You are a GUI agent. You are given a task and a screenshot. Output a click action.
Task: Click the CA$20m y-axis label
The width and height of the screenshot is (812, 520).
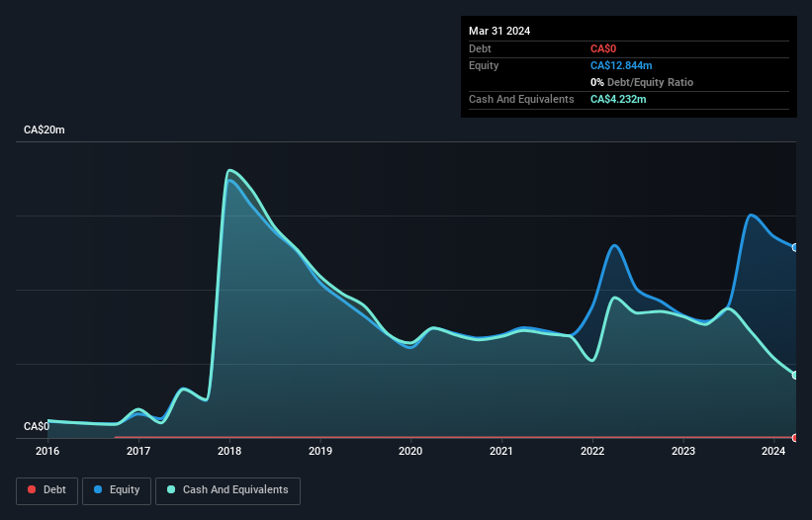[45, 130]
